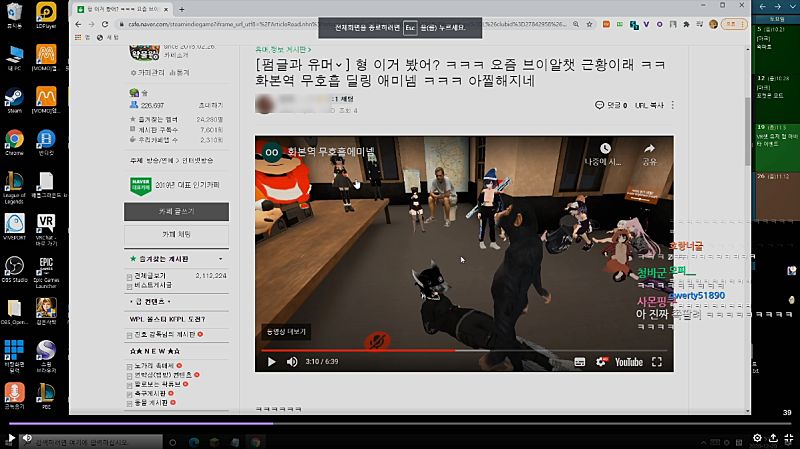Open the Chrome profile avatar

coord(713,24)
